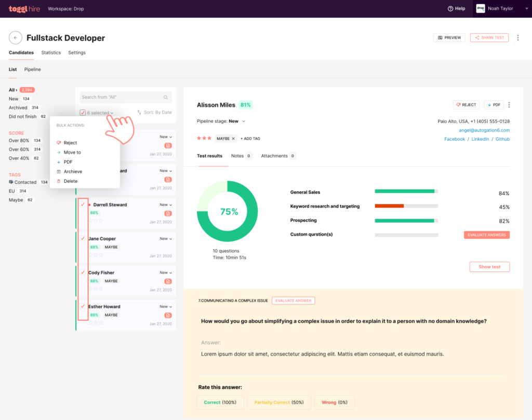Click the Search from "All" input field
The image size is (532, 420).
(121, 97)
